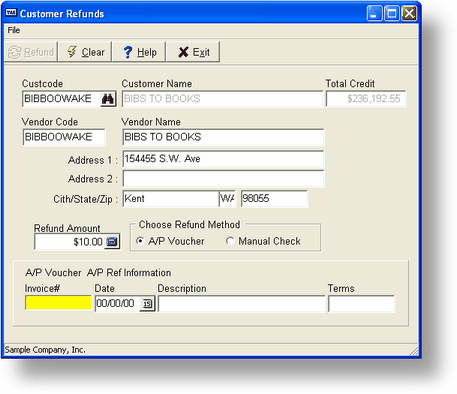Click the application icon in title bar
Screen dimensions: 457x394
(x=11, y=13)
